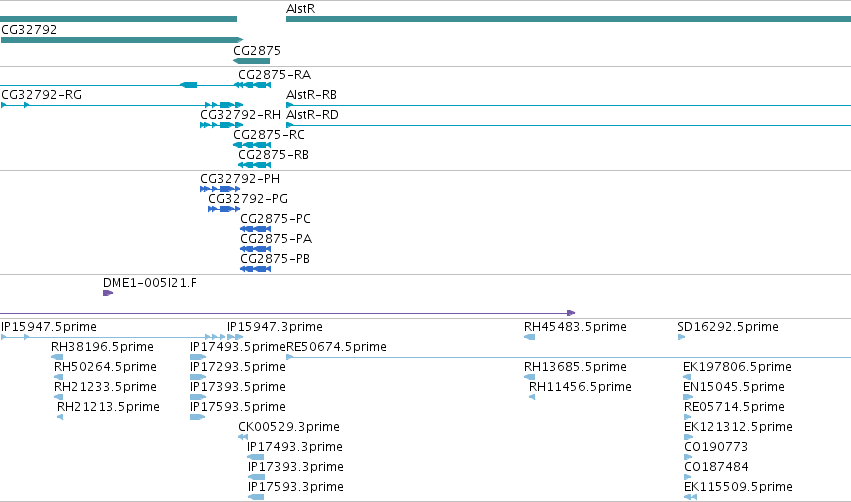Select protein CG2875-PB label
Viewport: 851px width, 502px height.
coord(275,259)
